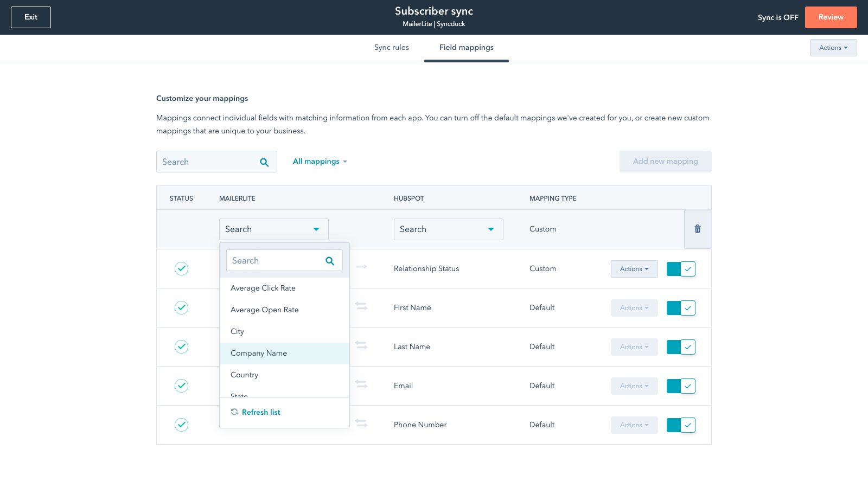
Task: Select the Field mappings tab
Action: click(467, 47)
